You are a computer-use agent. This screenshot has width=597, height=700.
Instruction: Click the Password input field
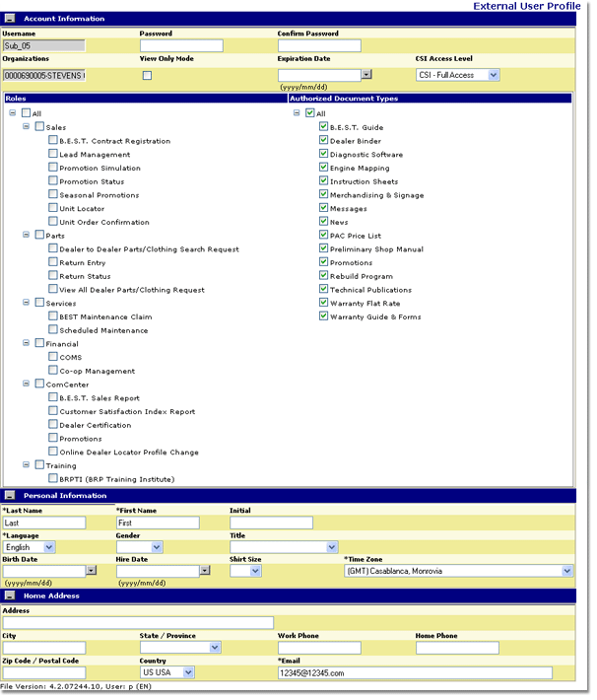click(x=181, y=46)
